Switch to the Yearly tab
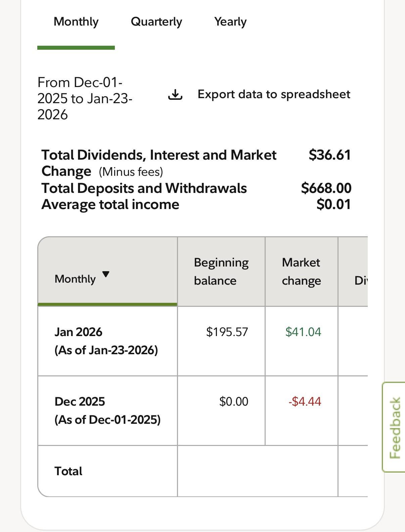 coord(230,22)
